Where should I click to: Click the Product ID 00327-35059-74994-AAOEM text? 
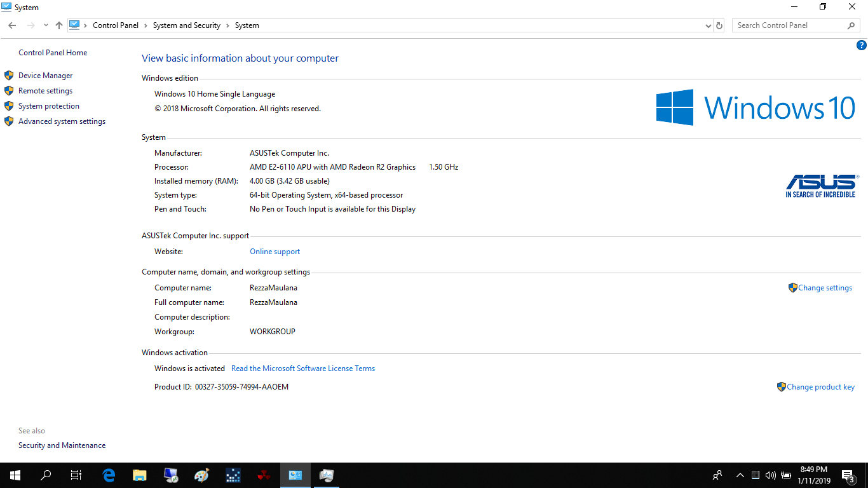click(241, 387)
